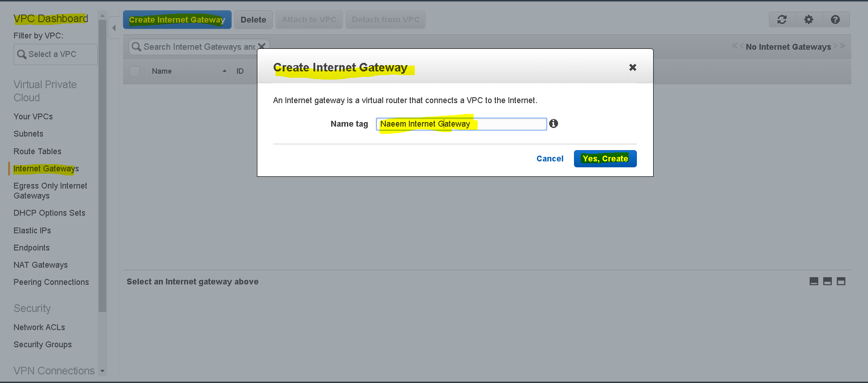Screen dimensions: 868x383
Task: Close the Create Internet Gateway dialog
Action: pyautogui.click(x=633, y=67)
